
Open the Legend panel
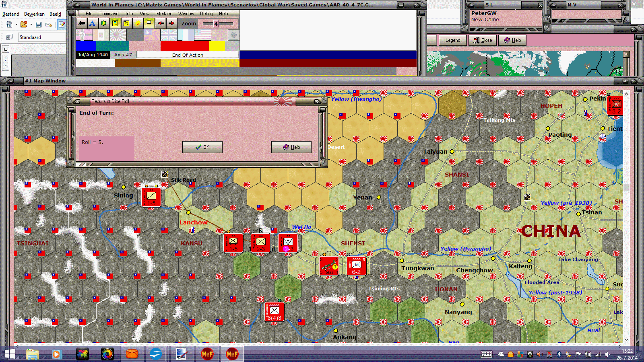452,40
